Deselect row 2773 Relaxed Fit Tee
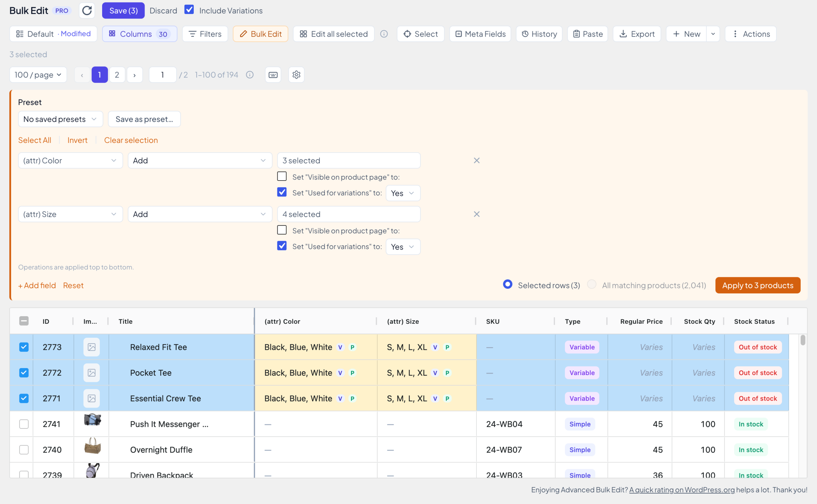This screenshot has height=504, width=817. click(x=24, y=347)
